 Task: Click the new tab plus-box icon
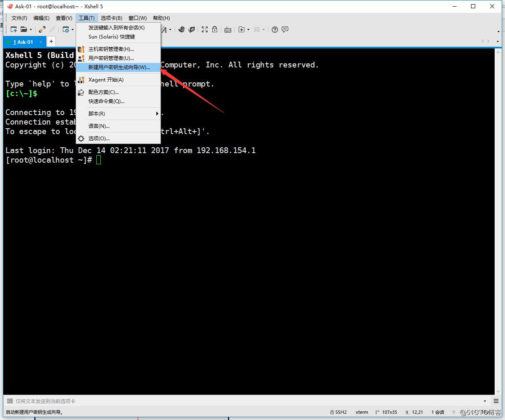pos(242,29)
